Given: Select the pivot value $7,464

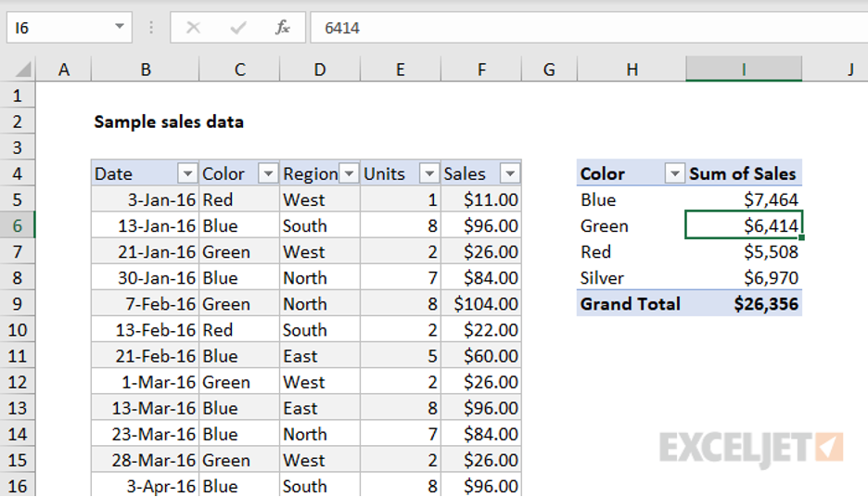Looking at the screenshot, I should click(744, 199).
